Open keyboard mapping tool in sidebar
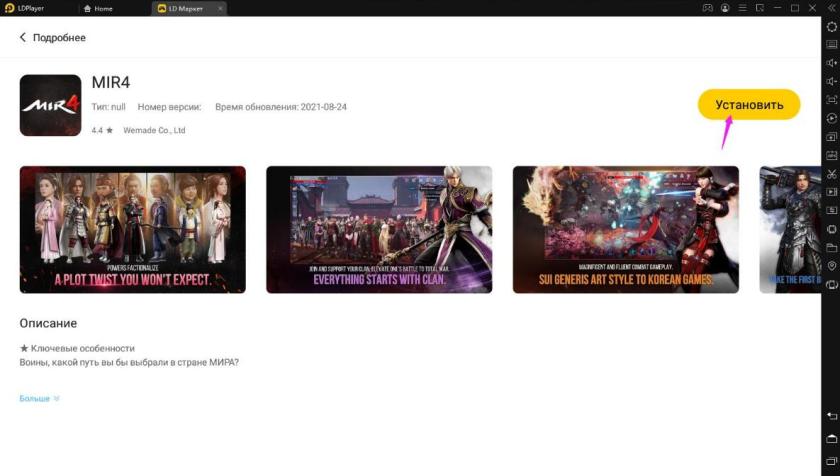The image size is (840, 476). (831, 44)
